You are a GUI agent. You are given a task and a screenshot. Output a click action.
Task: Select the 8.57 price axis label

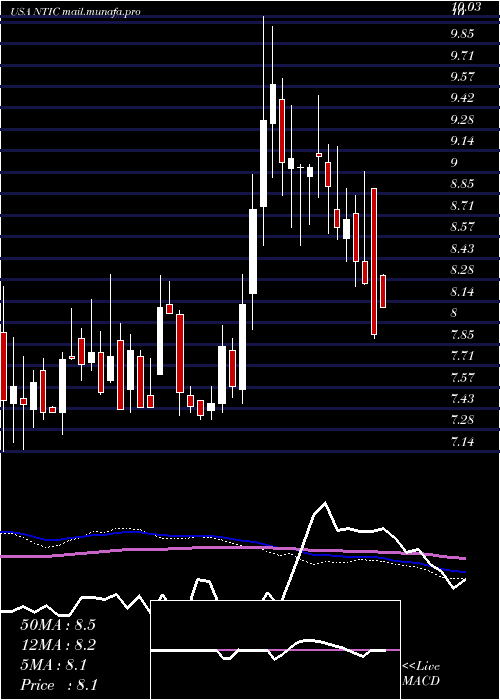click(x=462, y=227)
